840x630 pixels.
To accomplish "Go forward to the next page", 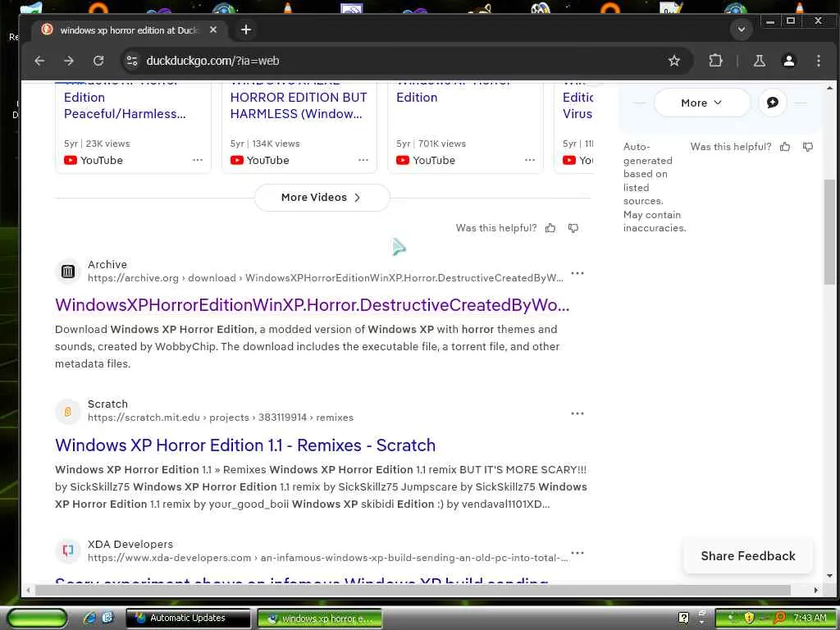I will pyautogui.click(x=69, y=61).
